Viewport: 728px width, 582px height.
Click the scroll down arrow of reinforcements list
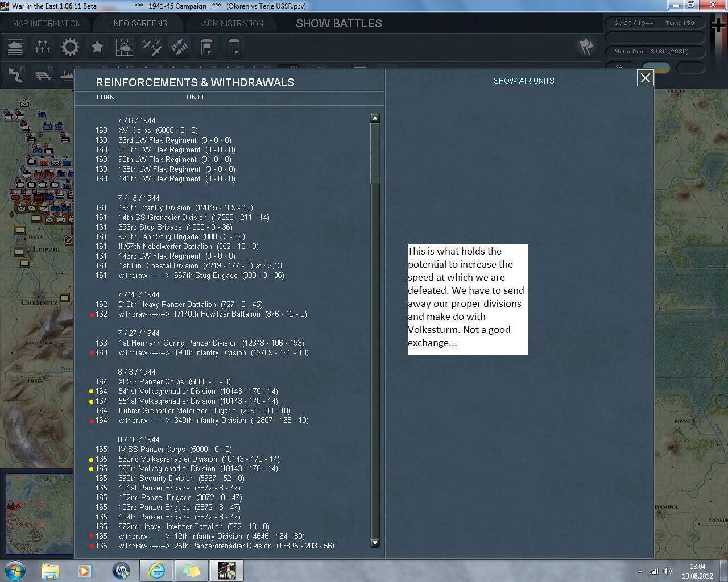click(x=375, y=543)
